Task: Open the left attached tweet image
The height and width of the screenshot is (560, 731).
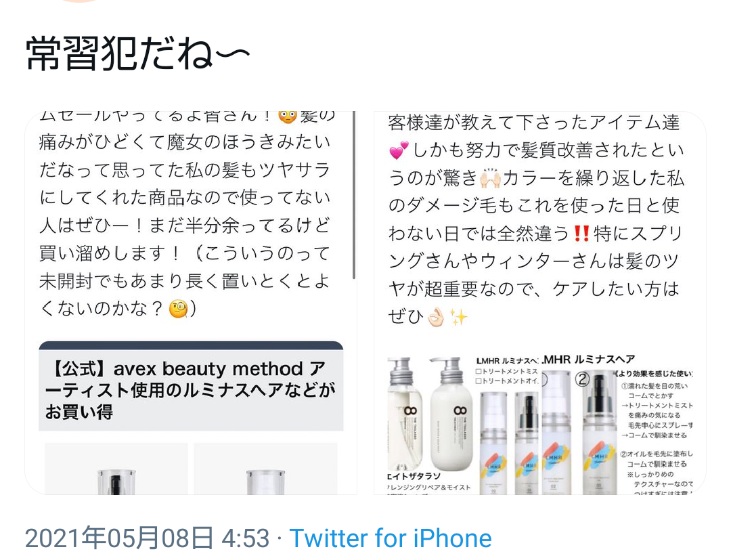Action: [x=191, y=303]
